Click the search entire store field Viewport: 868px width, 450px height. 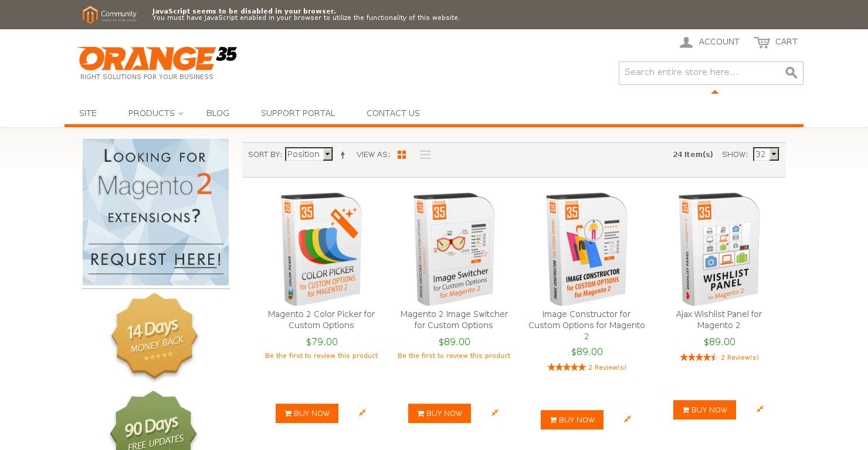click(701, 73)
